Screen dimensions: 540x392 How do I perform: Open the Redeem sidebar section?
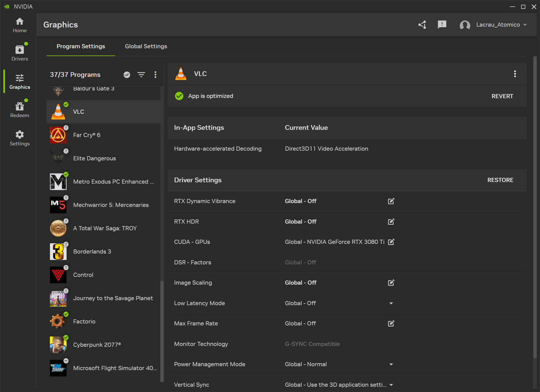point(19,110)
